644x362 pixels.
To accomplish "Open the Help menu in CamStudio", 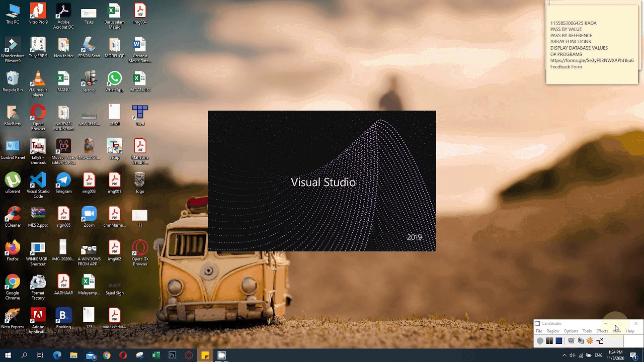I will click(630, 331).
